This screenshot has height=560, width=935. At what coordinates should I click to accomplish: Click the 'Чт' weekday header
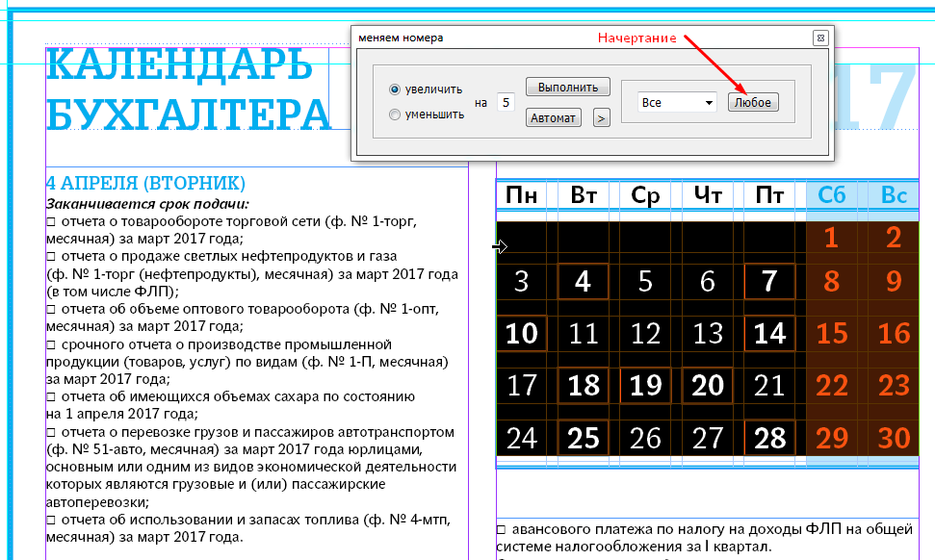tap(707, 194)
